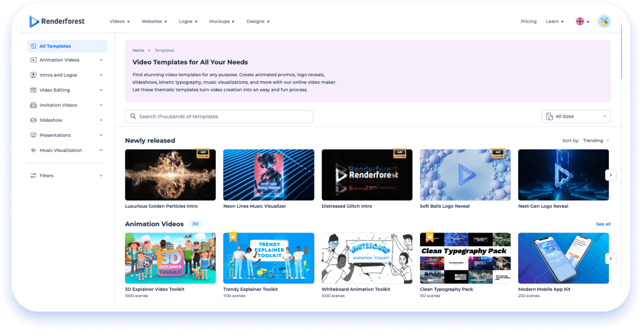Click See all for Animation Videos

(603, 224)
